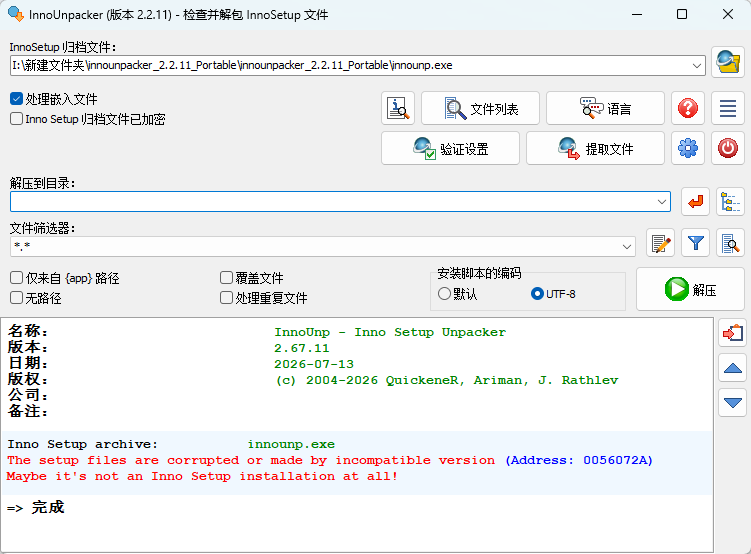This screenshot has width=751, height=554.
Task: Click the red help question mark icon
Action: (688, 108)
